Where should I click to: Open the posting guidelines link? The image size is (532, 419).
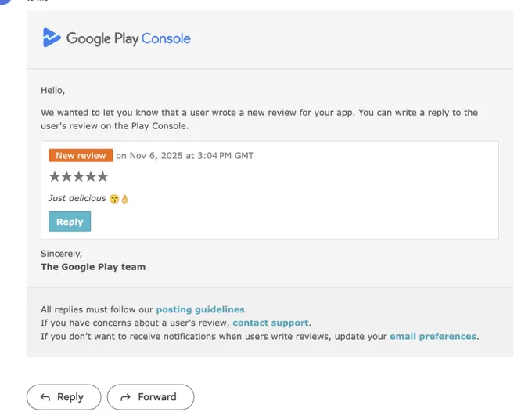[200, 309]
